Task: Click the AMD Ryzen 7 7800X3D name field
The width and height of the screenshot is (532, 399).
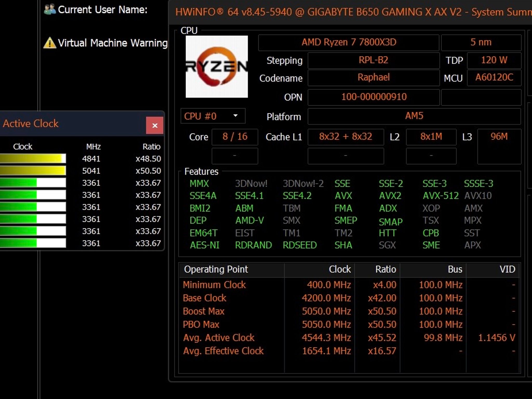Action: click(x=349, y=42)
